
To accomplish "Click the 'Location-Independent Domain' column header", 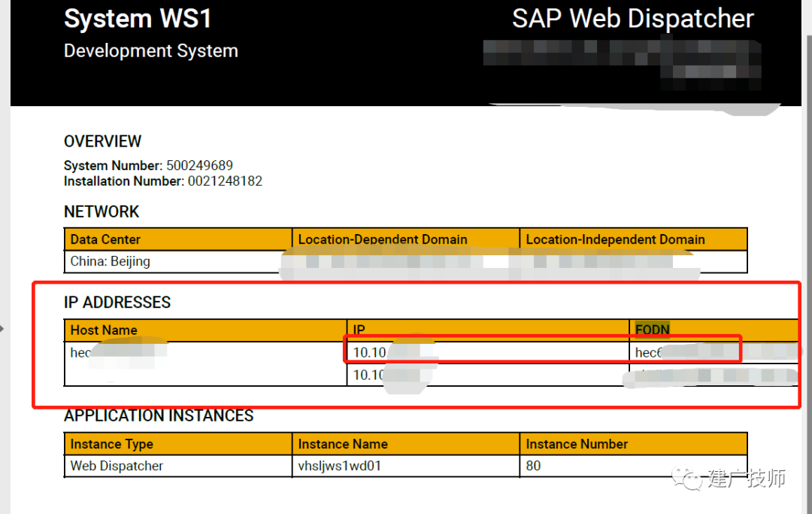I will [633, 239].
